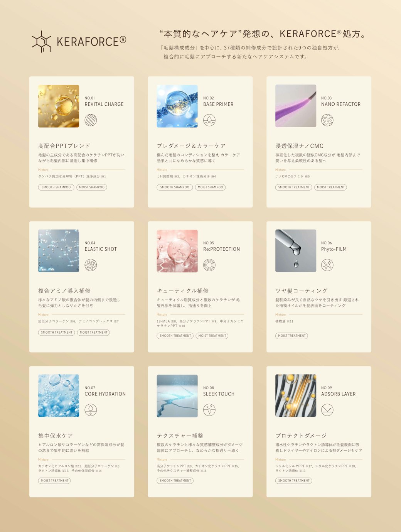The height and width of the screenshot is (532, 401).
Task: Click SMOOTH TREATMENT tag under ADSORB LAYER
Action: (x=293, y=481)
